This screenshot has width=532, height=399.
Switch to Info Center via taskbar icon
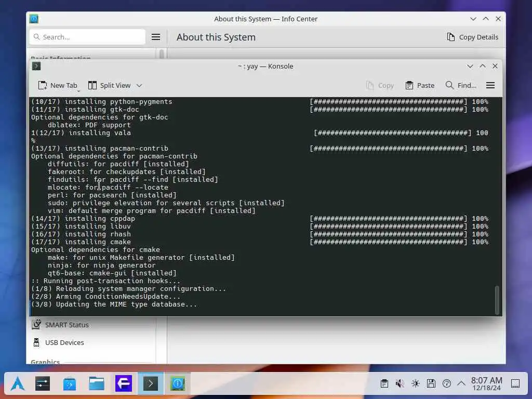pyautogui.click(x=178, y=384)
